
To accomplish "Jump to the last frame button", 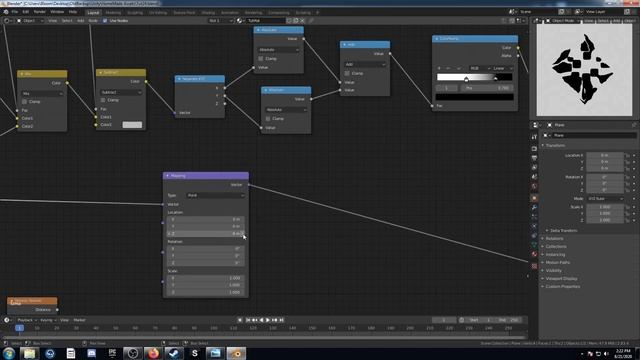I will point(281,320).
